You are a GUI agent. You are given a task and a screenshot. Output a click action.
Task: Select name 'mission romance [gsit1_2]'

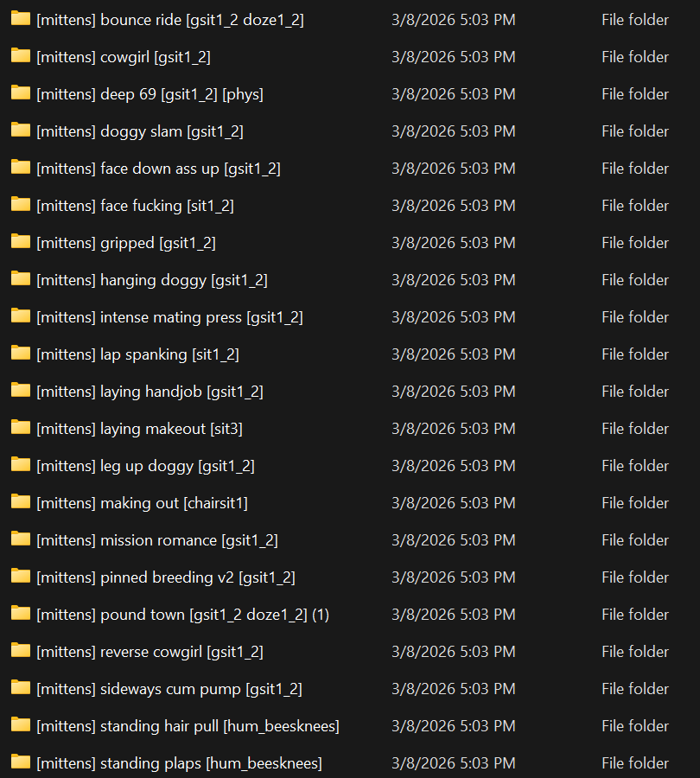click(189, 540)
